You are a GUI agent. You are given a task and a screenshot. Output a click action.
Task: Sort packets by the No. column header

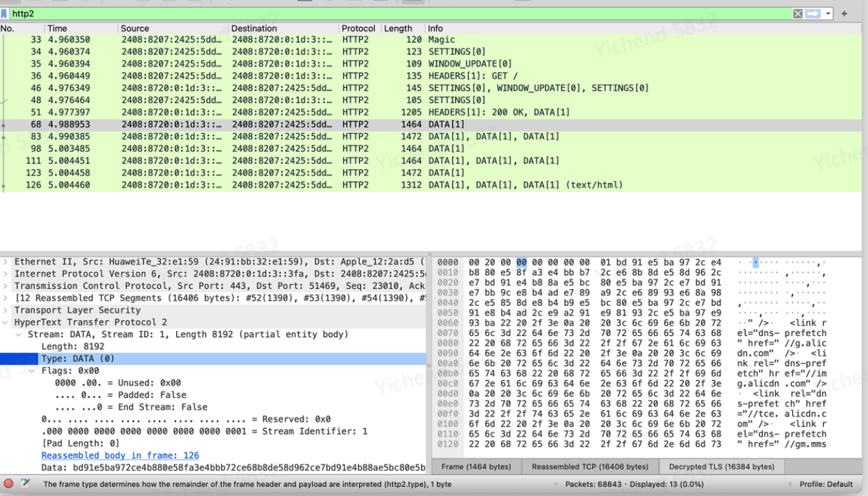click(x=21, y=28)
